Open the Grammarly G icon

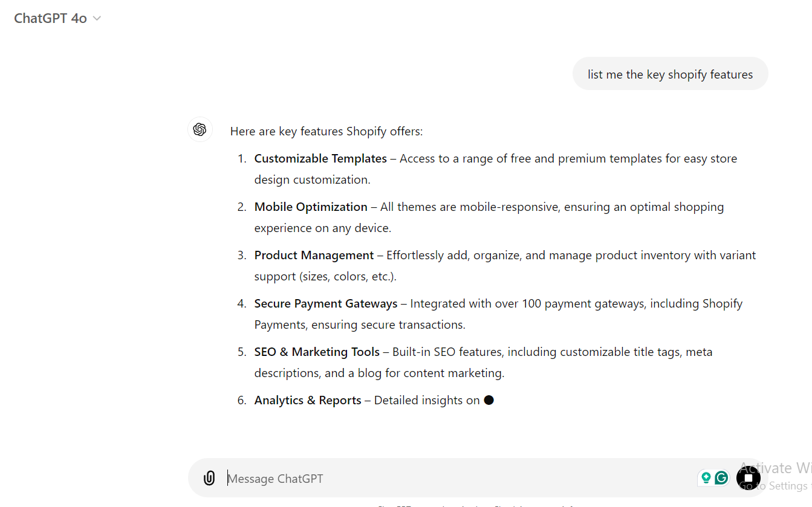click(x=721, y=478)
